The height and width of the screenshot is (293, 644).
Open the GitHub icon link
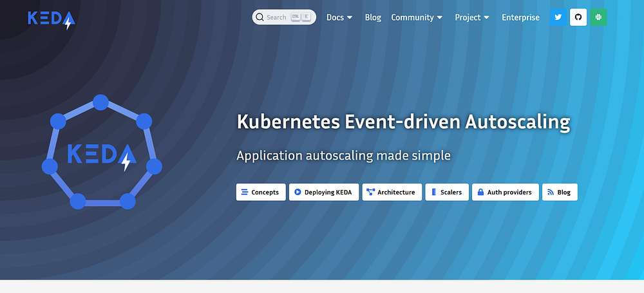tap(578, 17)
